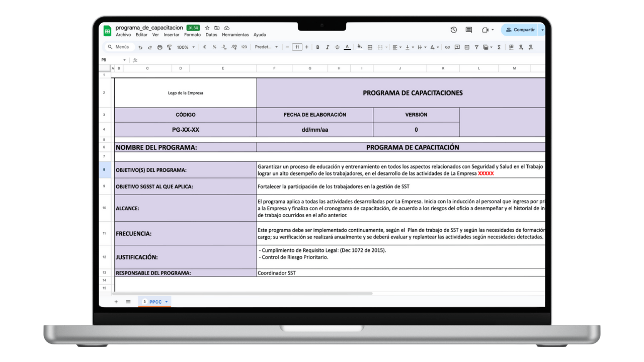
Task: Format selected cells as currency
Action: (204, 47)
